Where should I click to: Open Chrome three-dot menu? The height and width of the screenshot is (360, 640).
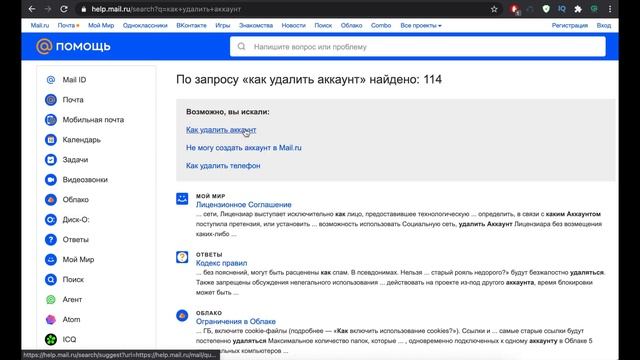tap(610, 9)
